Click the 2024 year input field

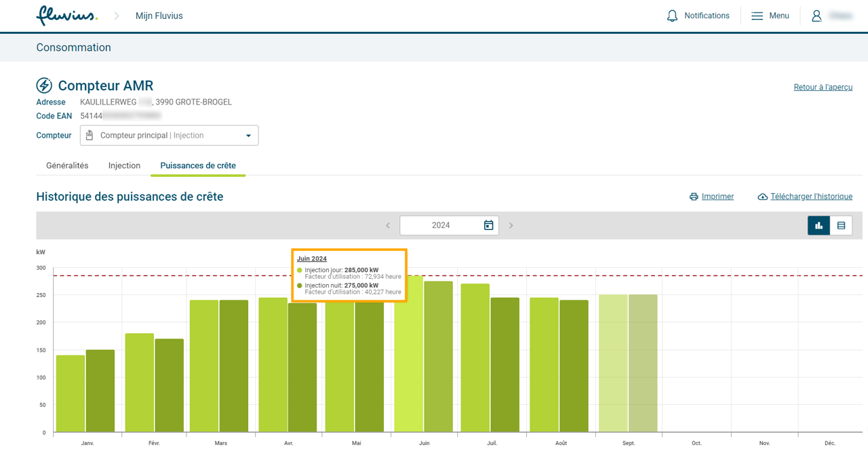pos(441,225)
